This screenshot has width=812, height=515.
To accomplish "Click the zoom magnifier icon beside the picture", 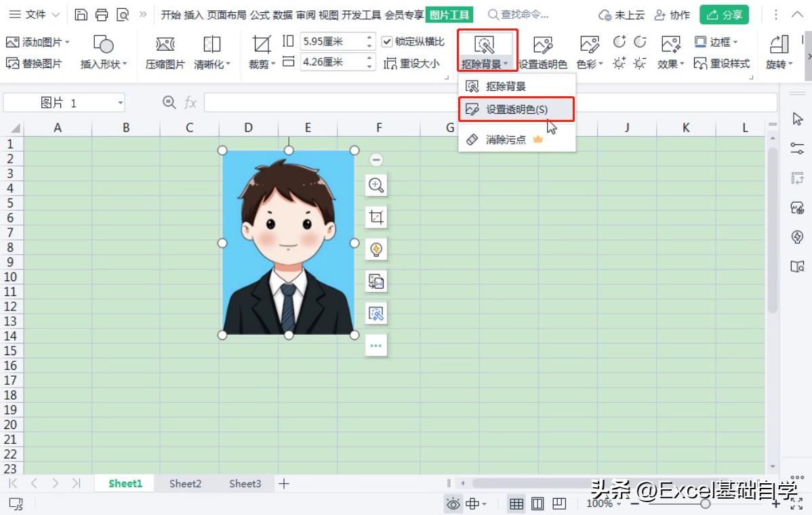I will (x=376, y=185).
